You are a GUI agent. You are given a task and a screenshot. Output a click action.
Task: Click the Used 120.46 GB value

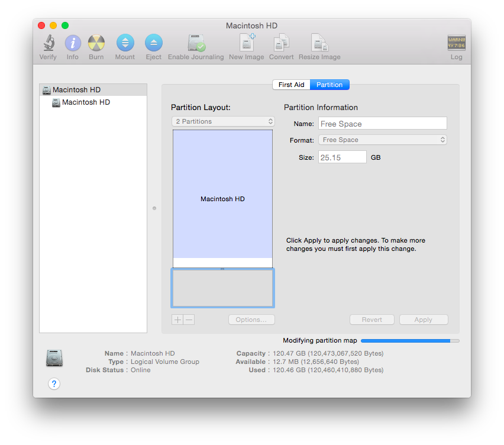pos(328,370)
